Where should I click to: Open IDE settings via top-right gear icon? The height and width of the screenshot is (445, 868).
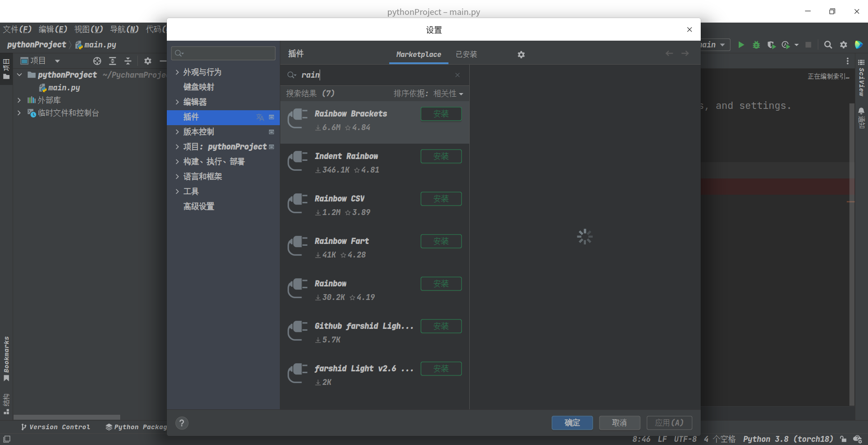point(844,45)
